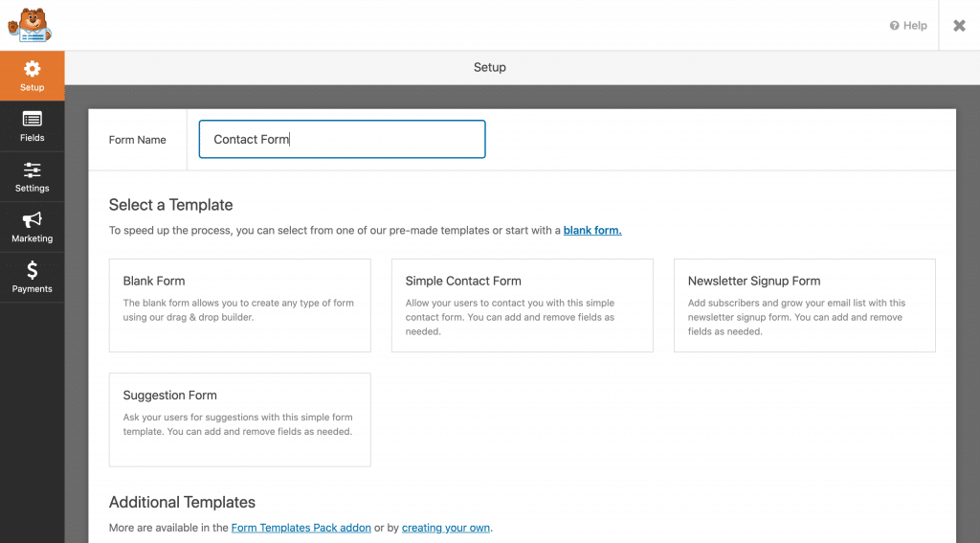The height and width of the screenshot is (543, 980).
Task: Open the Payments dollar icon panel
Action: (32, 278)
